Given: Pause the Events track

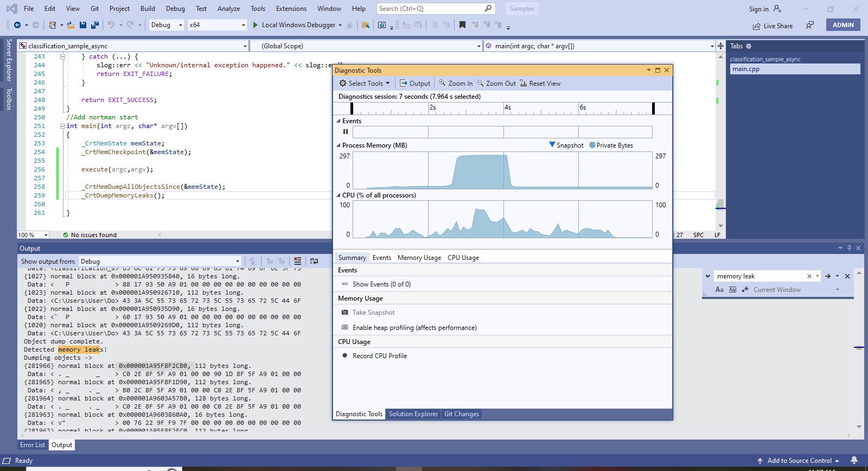Looking at the screenshot, I should coord(346,132).
